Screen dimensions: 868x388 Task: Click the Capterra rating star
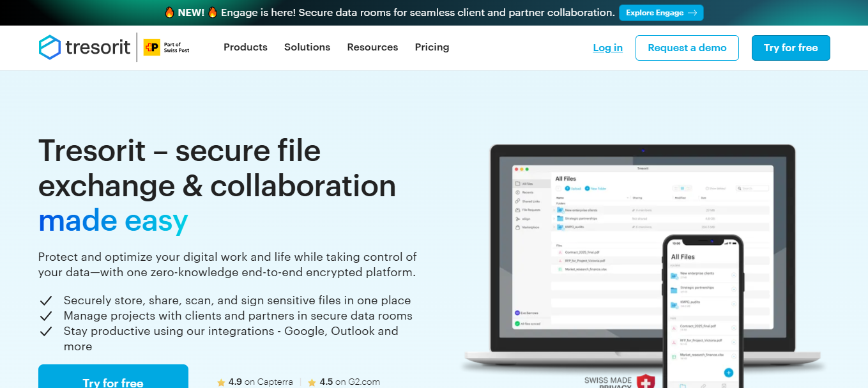click(221, 382)
